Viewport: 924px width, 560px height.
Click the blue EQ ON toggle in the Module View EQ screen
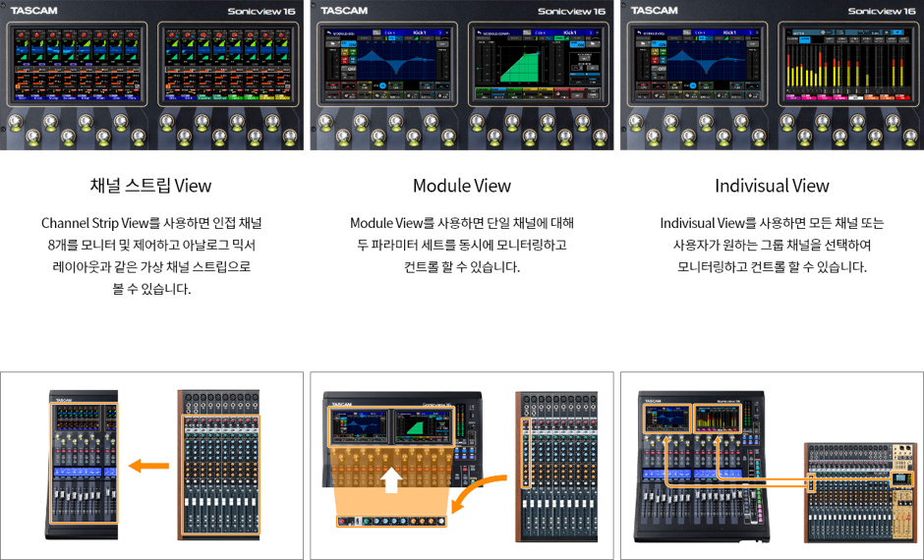coord(349,44)
